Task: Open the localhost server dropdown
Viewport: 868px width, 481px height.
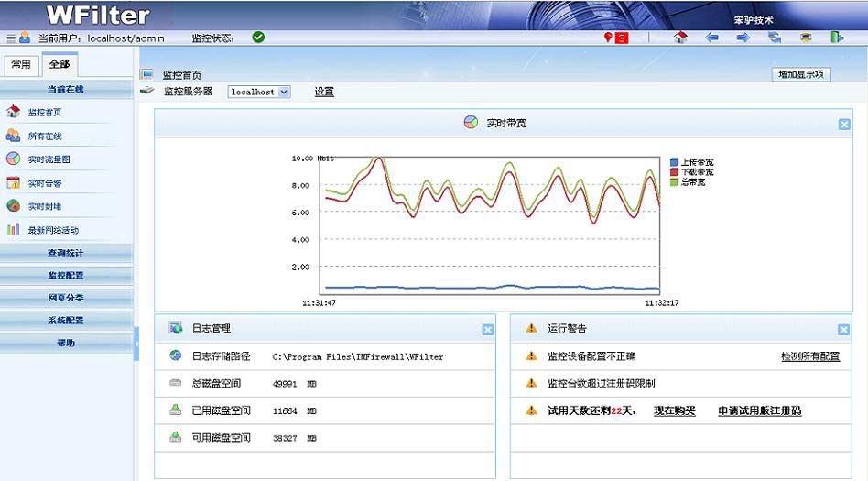Action: (259, 92)
